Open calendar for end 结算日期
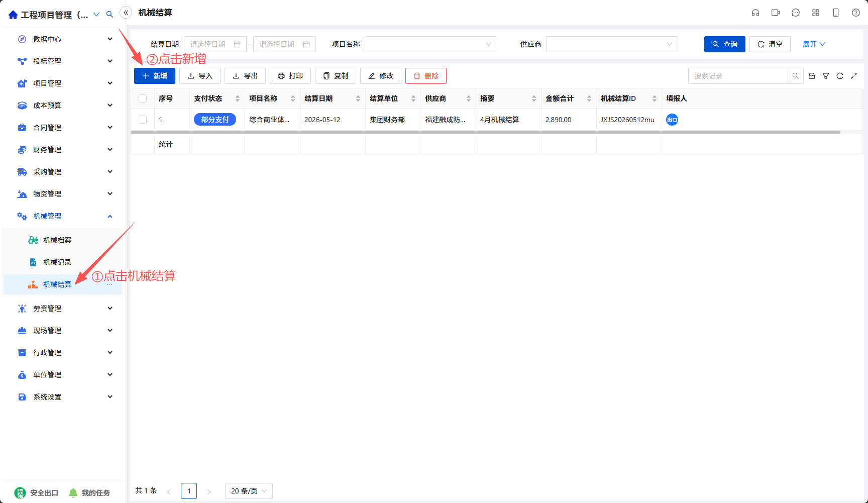Image resolution: width=868 pixels, height=503 pixels. tap(306, 44)
